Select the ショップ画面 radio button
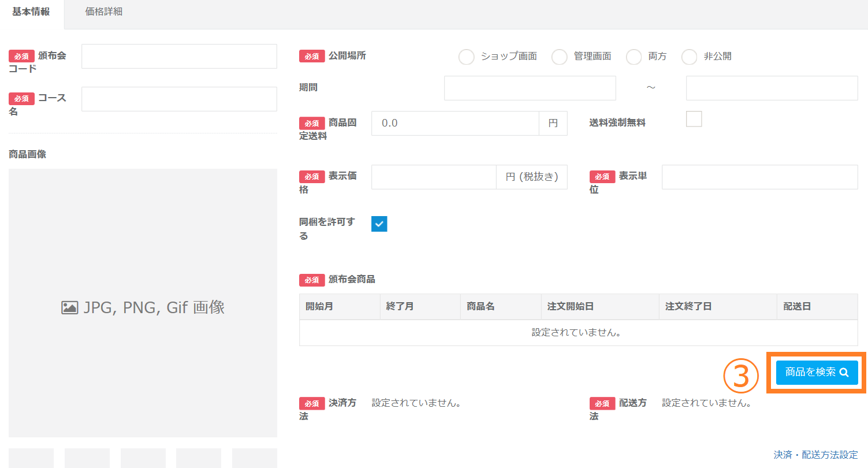Screen dimensions: 868x468 (x=466, y=57)
